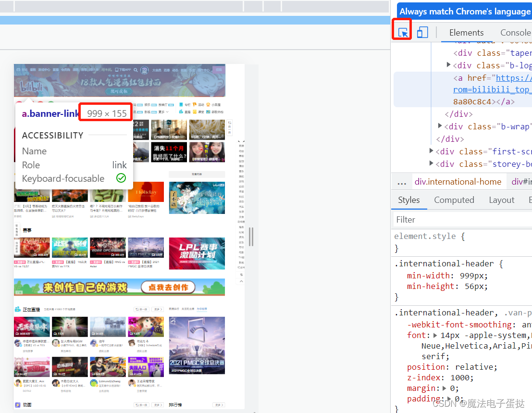Open the 新歌热榜 icon
This screenshot has height=413, width=532.
(x=208, y=112)
